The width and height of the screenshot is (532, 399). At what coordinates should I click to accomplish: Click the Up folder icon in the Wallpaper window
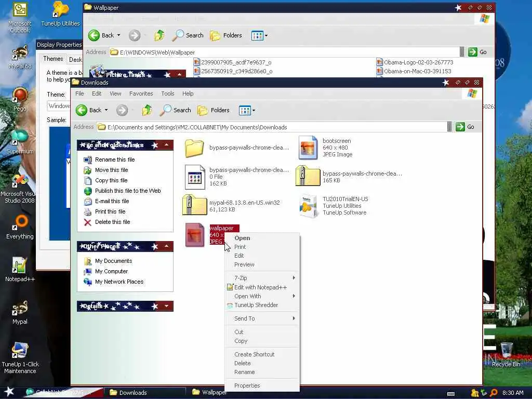[x=159, y=35]
